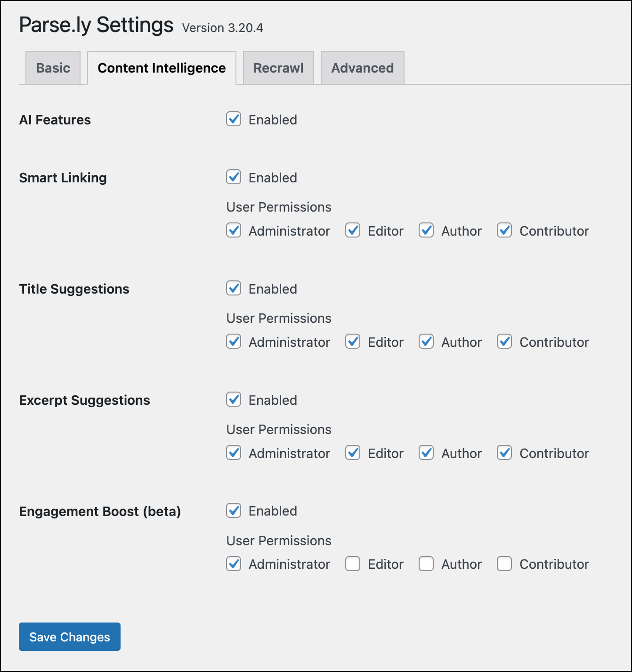Disable Excerpt Suggestions Enabled checkbox
The image size is (632, 672).
[x=234, y=400]
